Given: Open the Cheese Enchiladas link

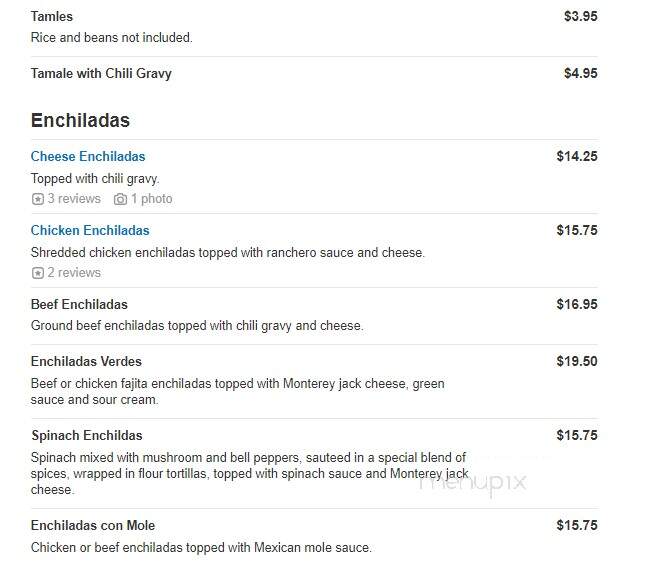Looking at the screenshot, I should (x=88, y=156).
